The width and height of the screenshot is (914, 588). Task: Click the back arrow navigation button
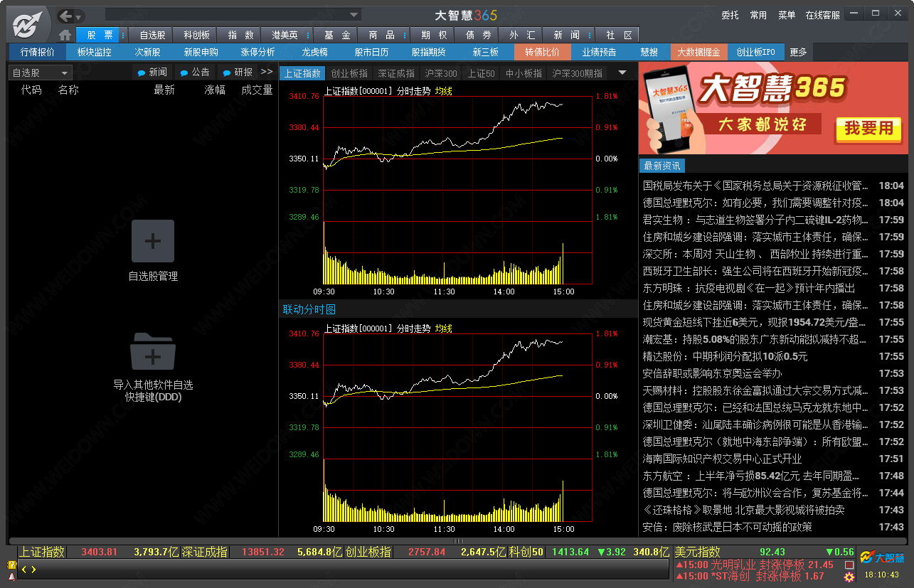click(65, 16)
